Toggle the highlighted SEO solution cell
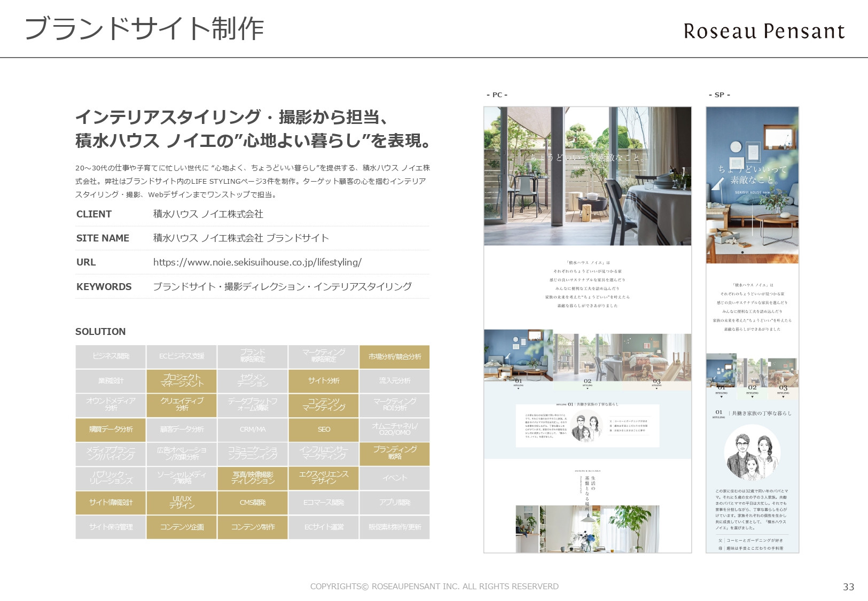Image resolution: width=868 pixels, height=601 pixels. [x=323, y=430]
